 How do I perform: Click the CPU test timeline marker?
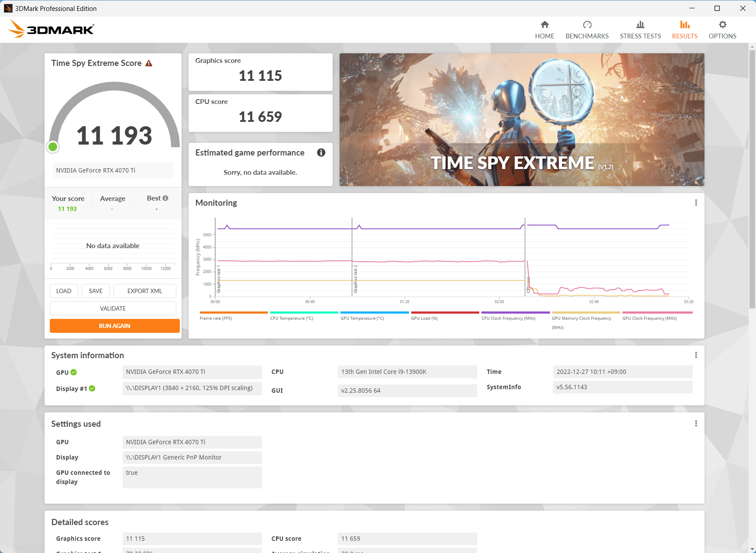(x=528, y=285)
